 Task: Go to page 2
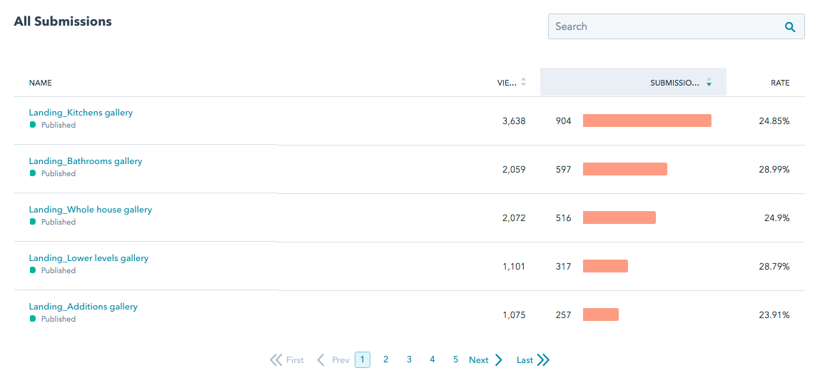[385, 360]
